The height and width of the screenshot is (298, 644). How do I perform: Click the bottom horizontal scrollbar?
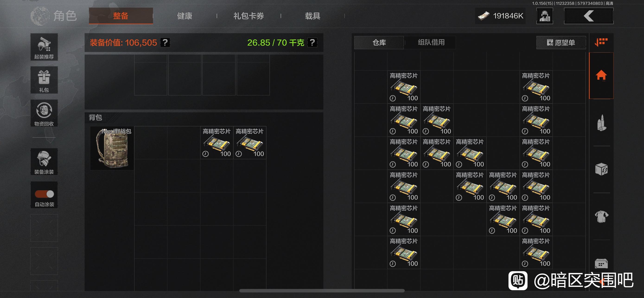point(322,291)
